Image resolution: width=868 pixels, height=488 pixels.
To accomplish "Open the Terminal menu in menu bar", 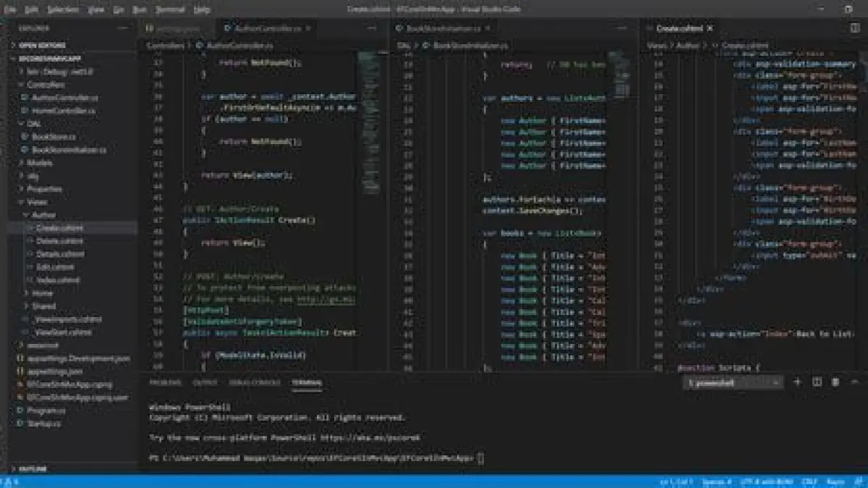I will click(x=170, y=9).
